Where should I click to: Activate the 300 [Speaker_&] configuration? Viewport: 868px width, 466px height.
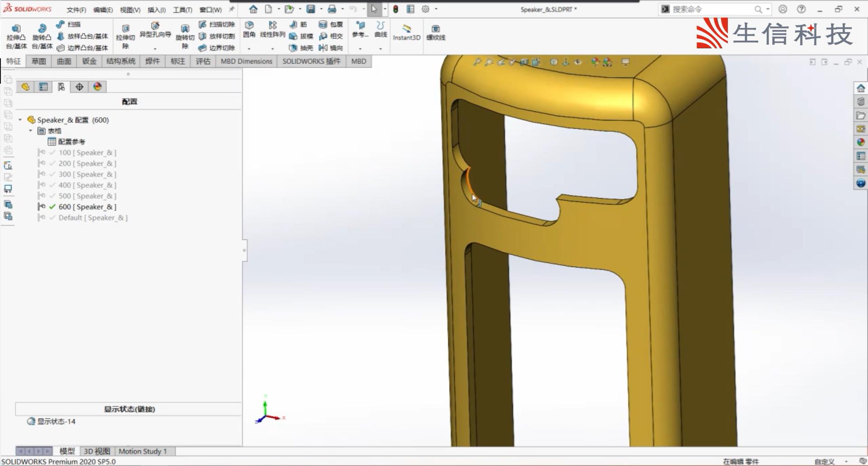87,174
